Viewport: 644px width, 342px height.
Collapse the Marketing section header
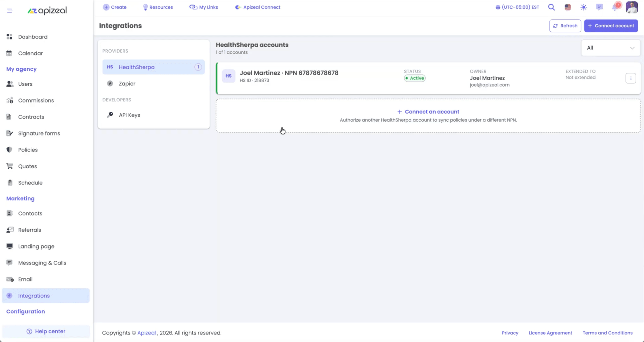20,198
